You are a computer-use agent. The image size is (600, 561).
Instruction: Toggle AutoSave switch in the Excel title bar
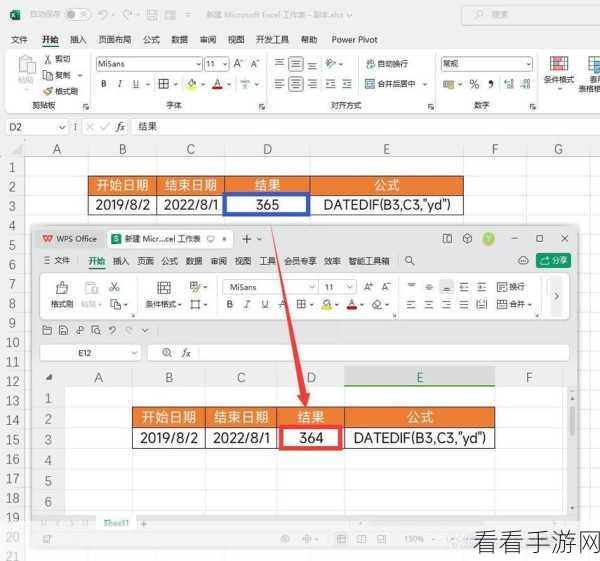click(77, 15)
